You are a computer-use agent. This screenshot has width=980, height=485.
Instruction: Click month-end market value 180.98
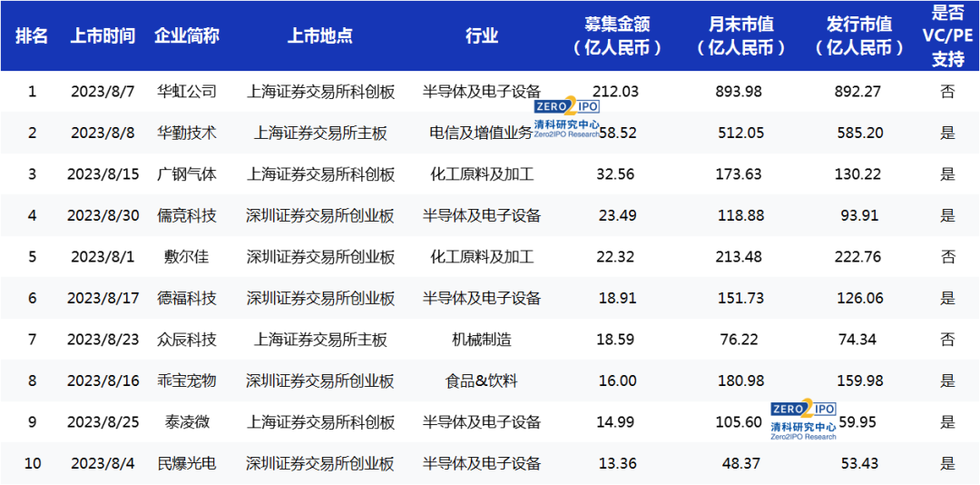pyautogui.click(x=741, y=381)
